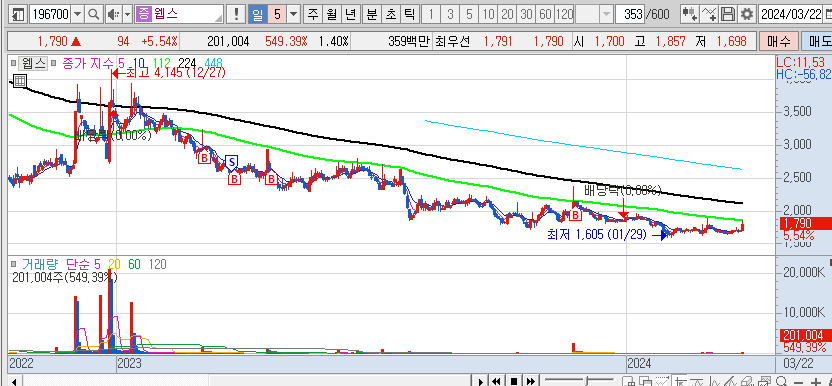Open chart settings gear icon

[x=747, y=14]
